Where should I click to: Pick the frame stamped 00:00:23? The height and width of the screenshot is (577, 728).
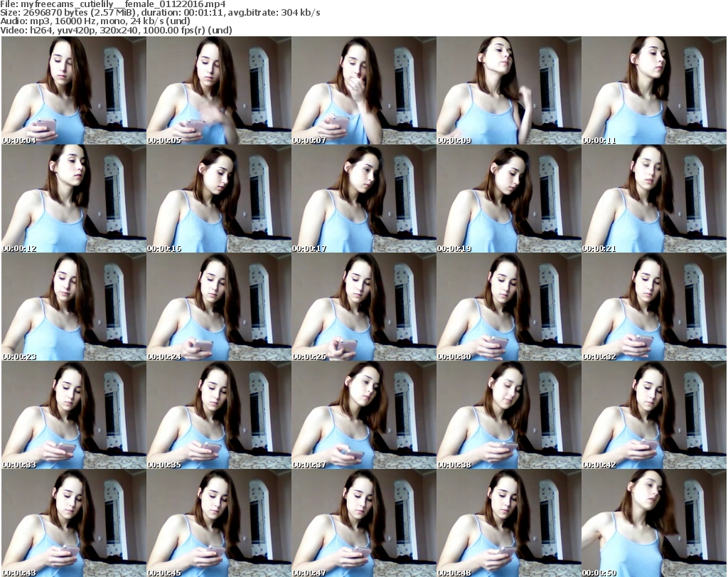(x=74, y=307)
